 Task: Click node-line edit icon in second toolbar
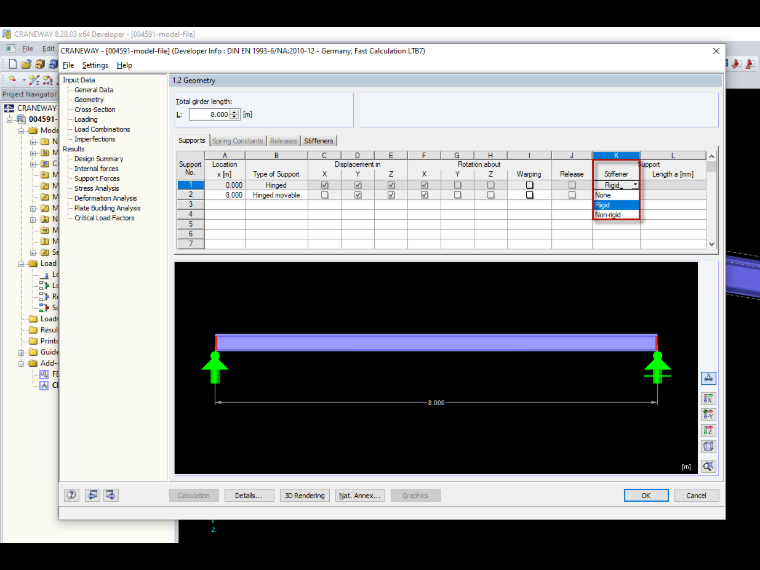34,79
